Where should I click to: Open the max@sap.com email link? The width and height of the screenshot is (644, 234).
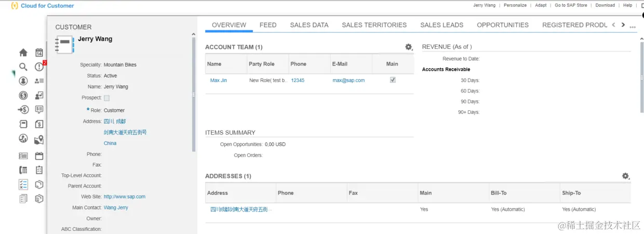click(x=348, y=81)
